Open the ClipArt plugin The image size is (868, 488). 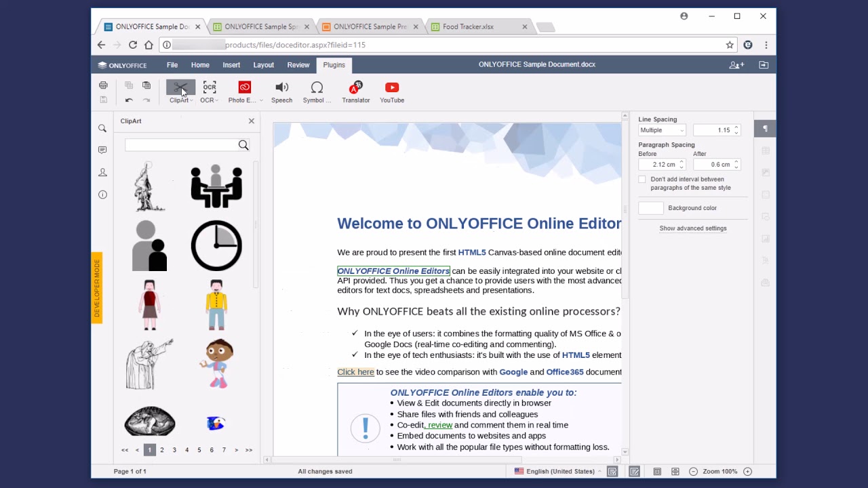[180, 92]
